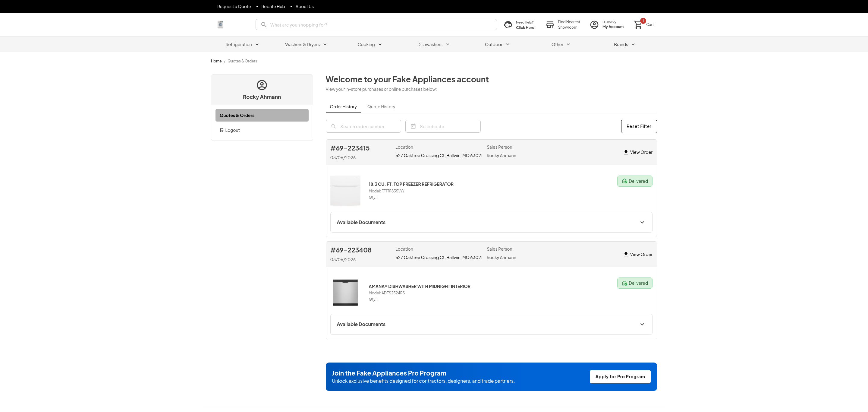Click the Need Help chat icon
This screenshot has height=412, width=868.
coord(508,25)
